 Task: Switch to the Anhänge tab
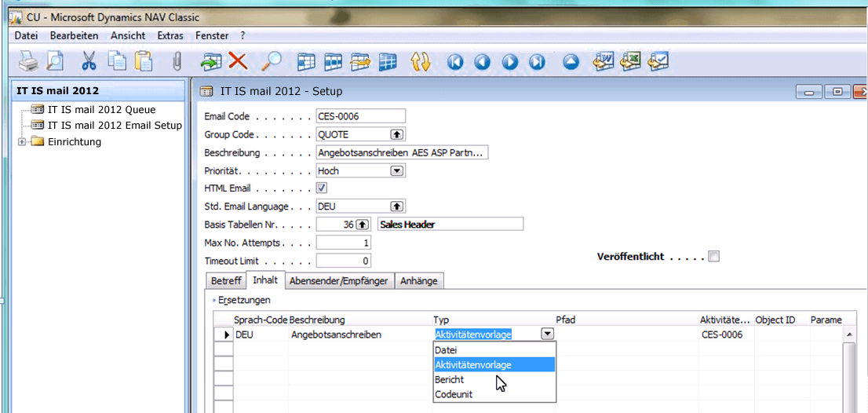[419, 280]
